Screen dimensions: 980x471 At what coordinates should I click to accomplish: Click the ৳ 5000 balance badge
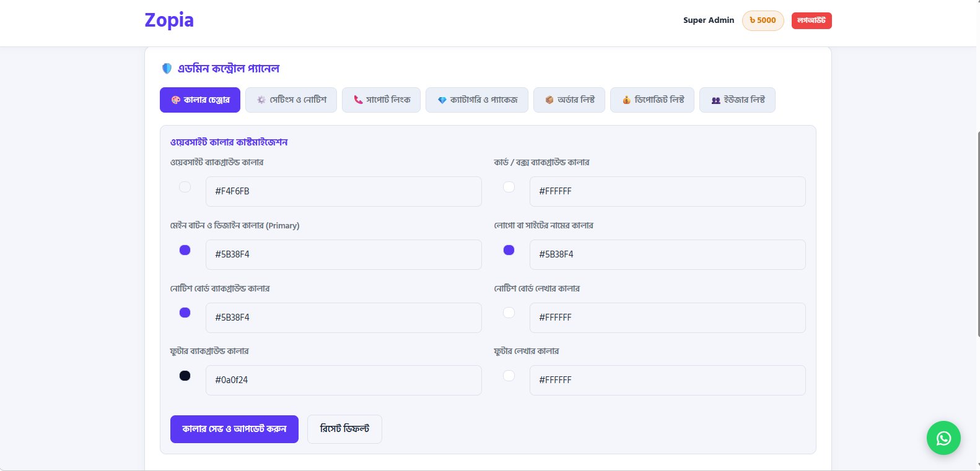pos(763,20)
